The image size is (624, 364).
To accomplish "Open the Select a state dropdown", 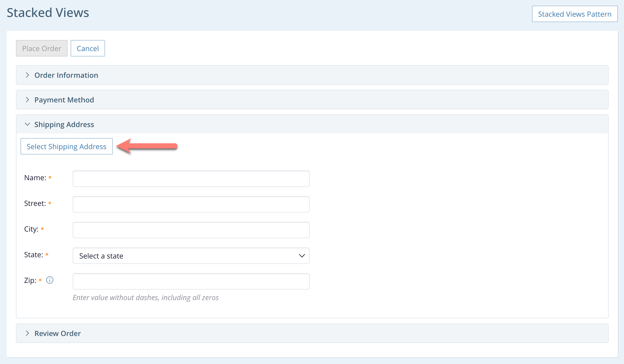I will click(x=191, y=256).
